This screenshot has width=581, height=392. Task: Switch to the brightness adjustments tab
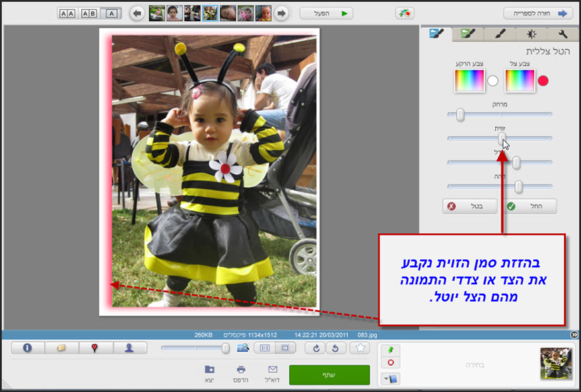531,34
